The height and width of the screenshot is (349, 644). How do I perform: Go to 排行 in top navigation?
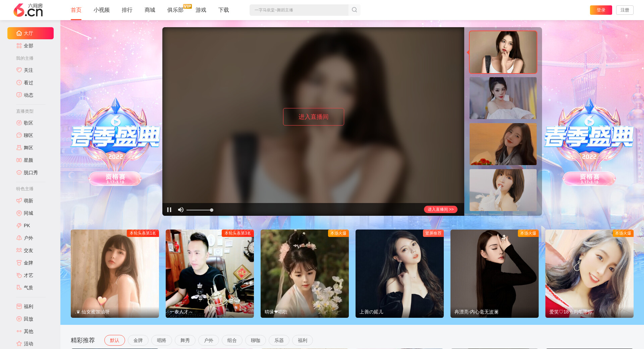pyautogui.click(x=127, y=10)
